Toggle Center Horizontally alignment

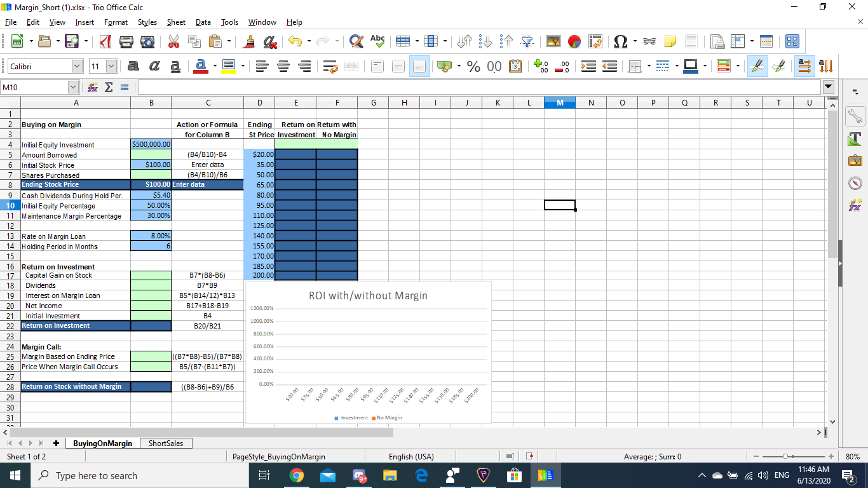click(285, 66)
